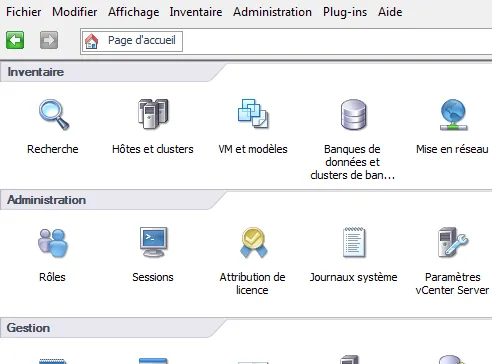Click the home house icon in navigation bar

coord(92,41)
